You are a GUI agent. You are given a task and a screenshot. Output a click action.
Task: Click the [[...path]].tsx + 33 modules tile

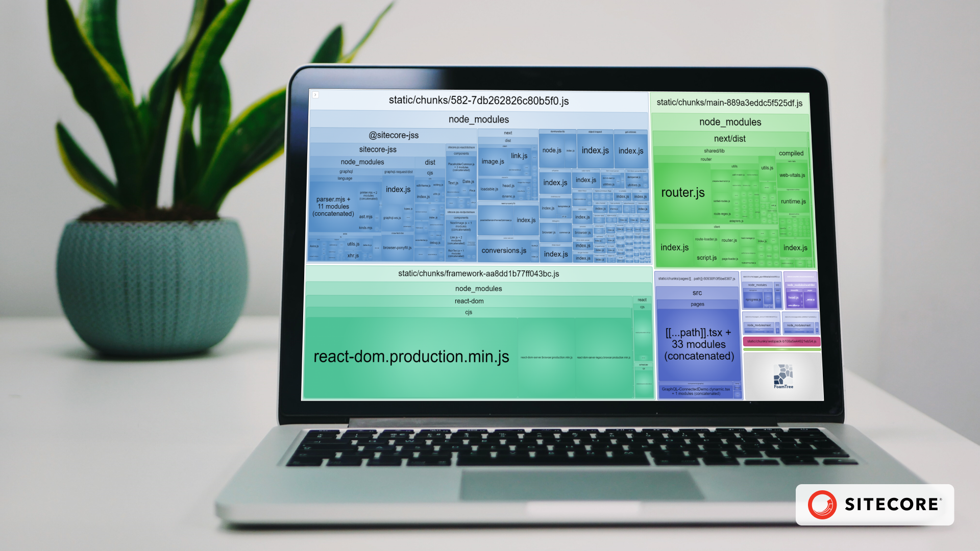click(x=698, y=345)
